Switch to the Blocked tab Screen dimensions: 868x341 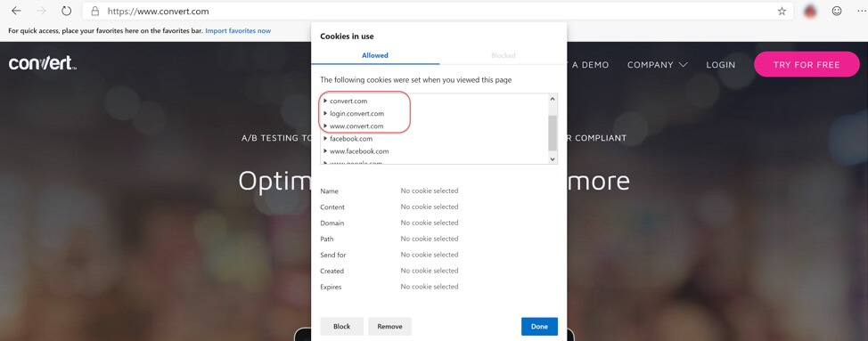pyautogui.click(x=503, y=55)
